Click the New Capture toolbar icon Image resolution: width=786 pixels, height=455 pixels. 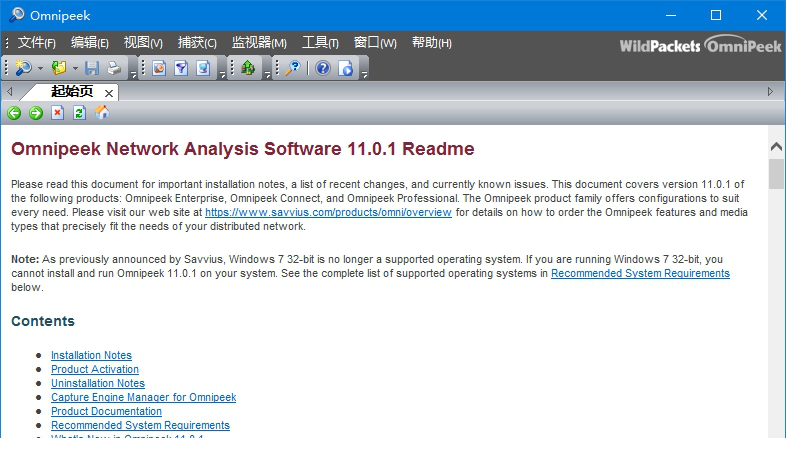pos(23,68)
